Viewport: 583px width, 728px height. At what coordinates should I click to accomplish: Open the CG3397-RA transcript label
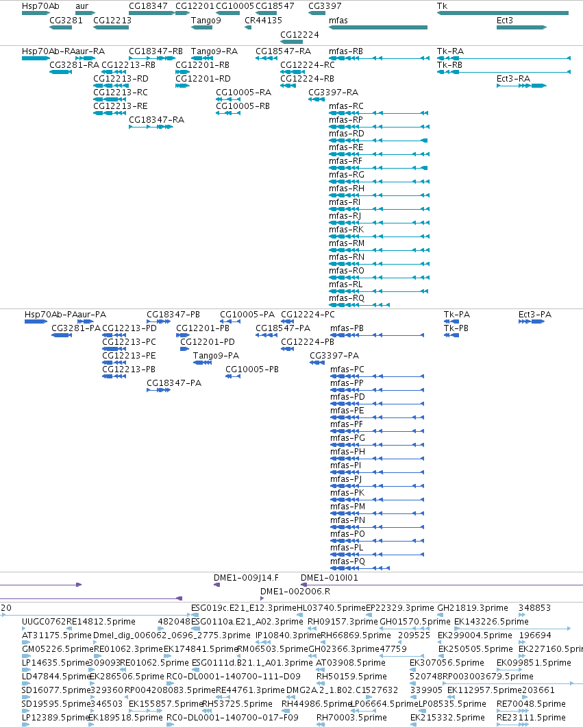point(333,93)
